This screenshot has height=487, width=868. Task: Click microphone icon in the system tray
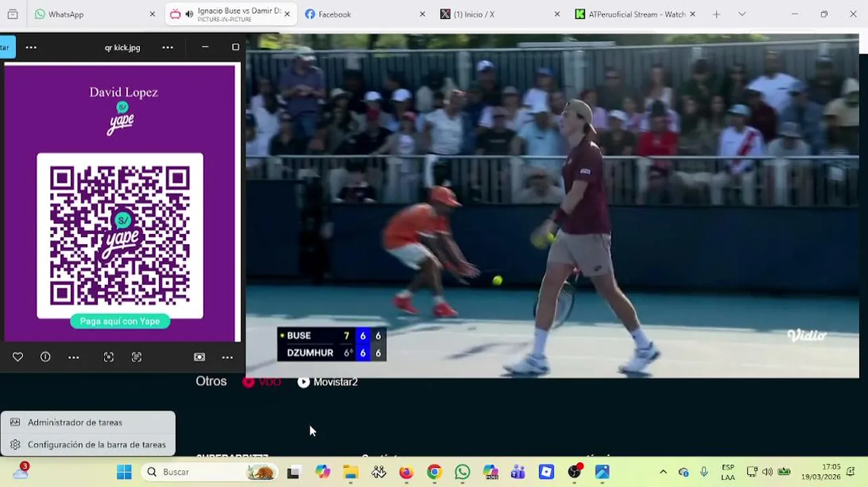click(704, 472)
